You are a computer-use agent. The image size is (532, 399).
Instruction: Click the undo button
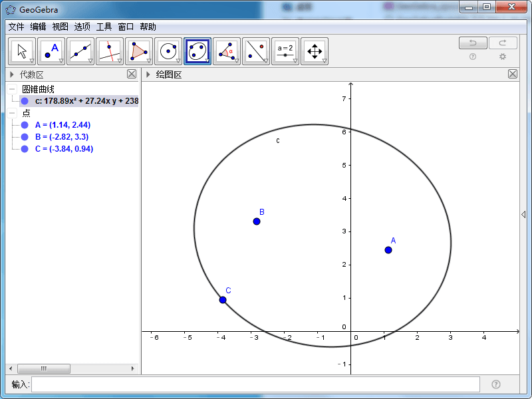click(473, 43)
